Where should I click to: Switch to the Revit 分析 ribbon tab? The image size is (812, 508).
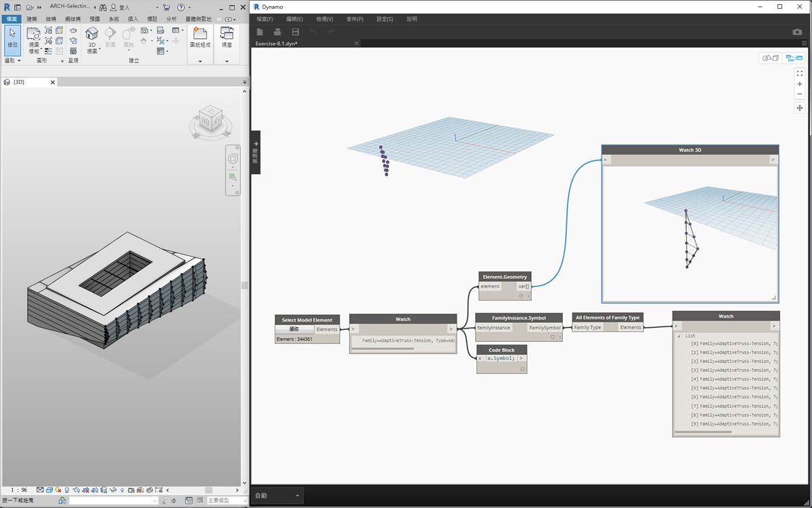click(x=172, y=19)
